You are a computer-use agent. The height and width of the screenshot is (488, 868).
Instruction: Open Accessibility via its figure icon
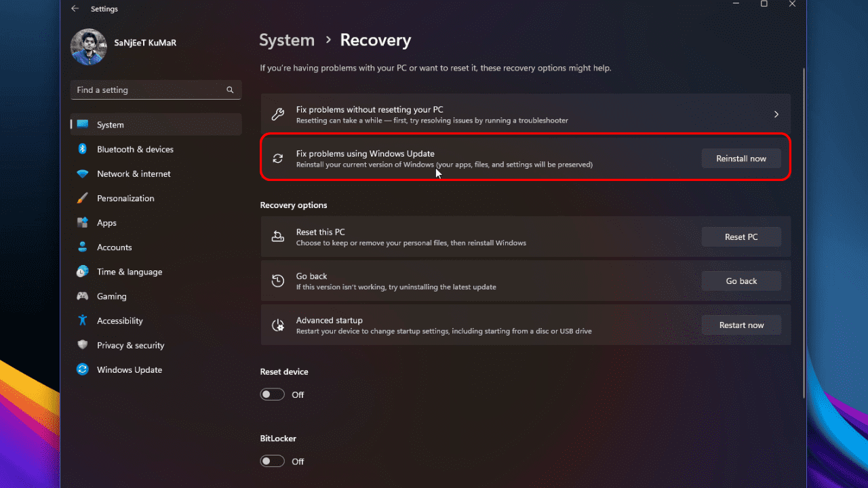pyautogui.click(x=82, y=320)
